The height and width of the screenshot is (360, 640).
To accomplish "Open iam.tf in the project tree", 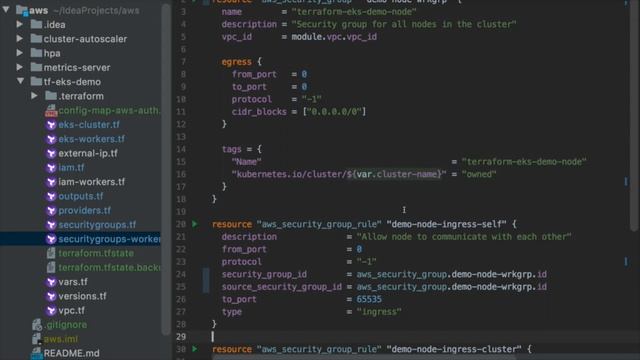I will click(71, 168).
